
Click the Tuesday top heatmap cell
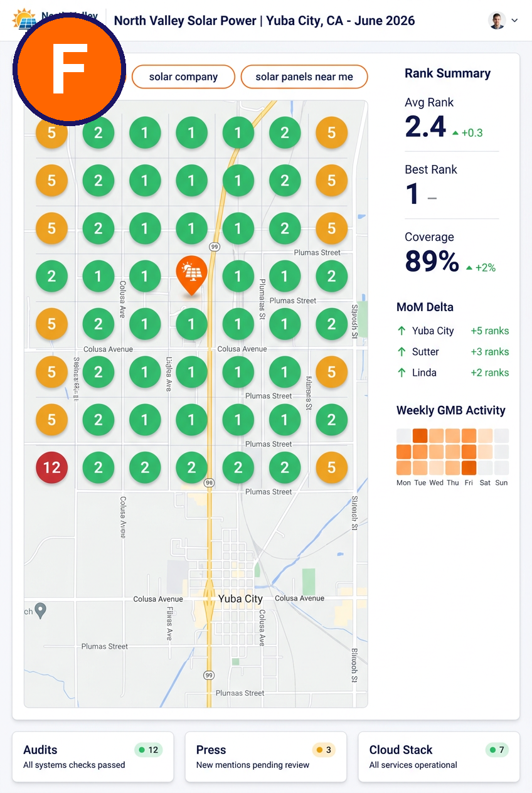point(420,436)
